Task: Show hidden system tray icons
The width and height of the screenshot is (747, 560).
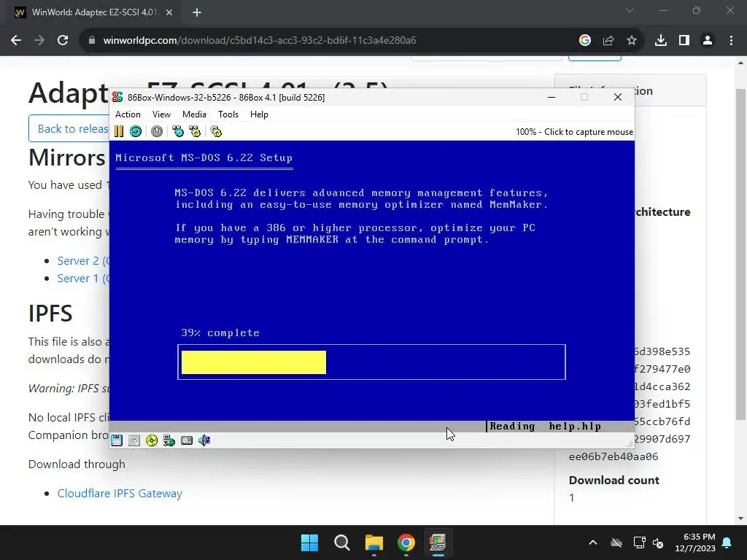Action: coord(593,542)
